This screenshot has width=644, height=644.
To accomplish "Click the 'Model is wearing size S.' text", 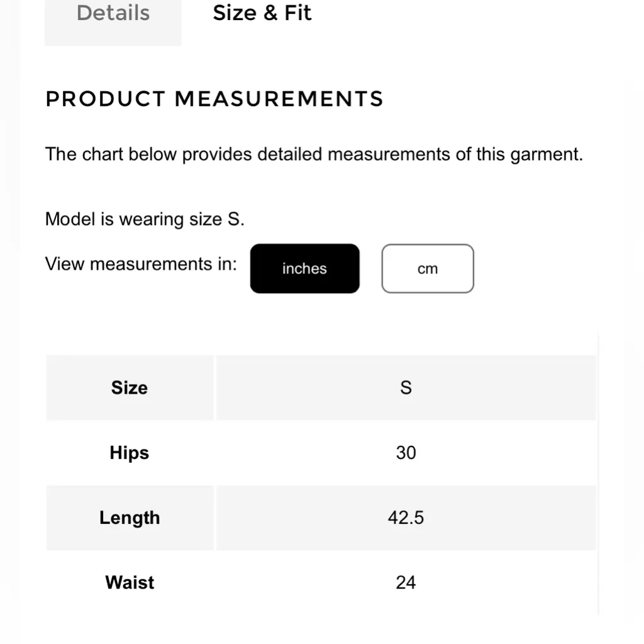I will tap(145, 219).
